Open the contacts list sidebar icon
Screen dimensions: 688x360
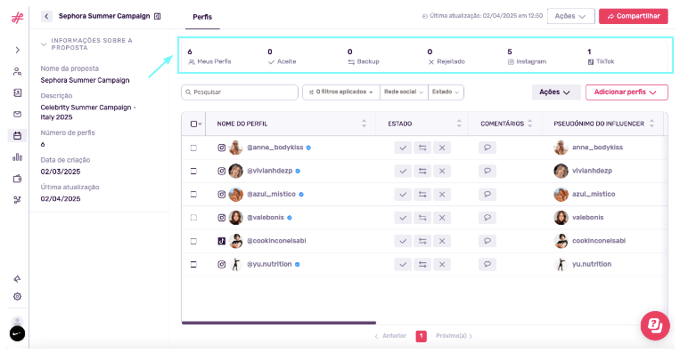click(x=17, y=93)
